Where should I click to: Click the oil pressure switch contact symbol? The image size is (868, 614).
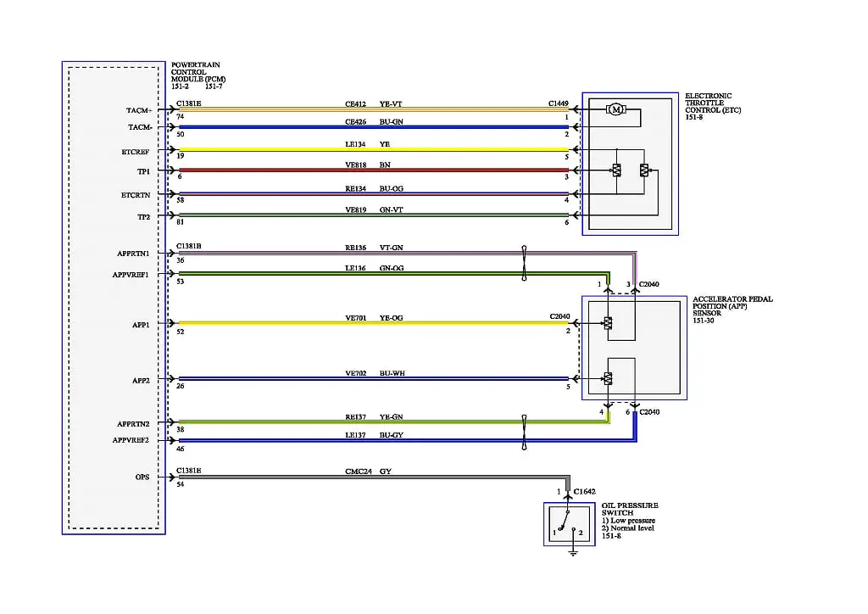567,522
